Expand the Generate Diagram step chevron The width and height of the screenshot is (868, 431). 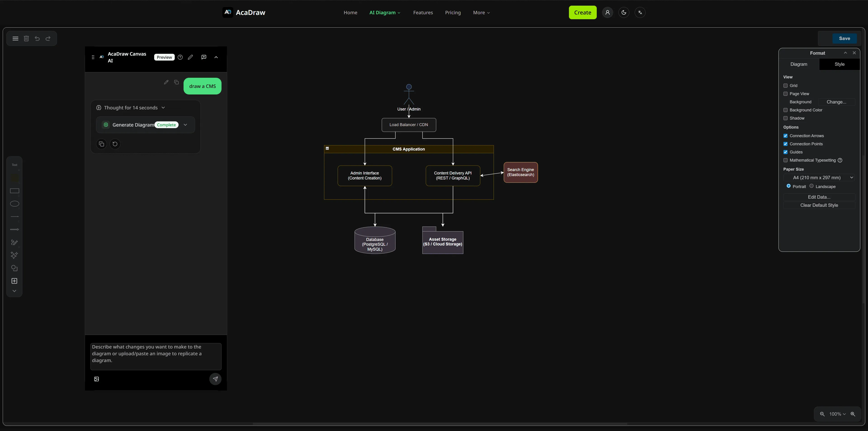tap(185, 125)
